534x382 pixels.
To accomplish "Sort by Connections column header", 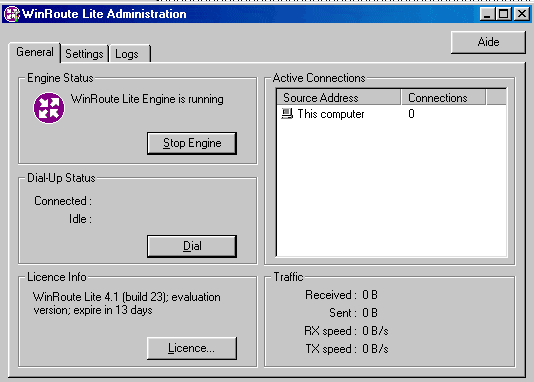I will pyautogui.click(x=443, y=98).
